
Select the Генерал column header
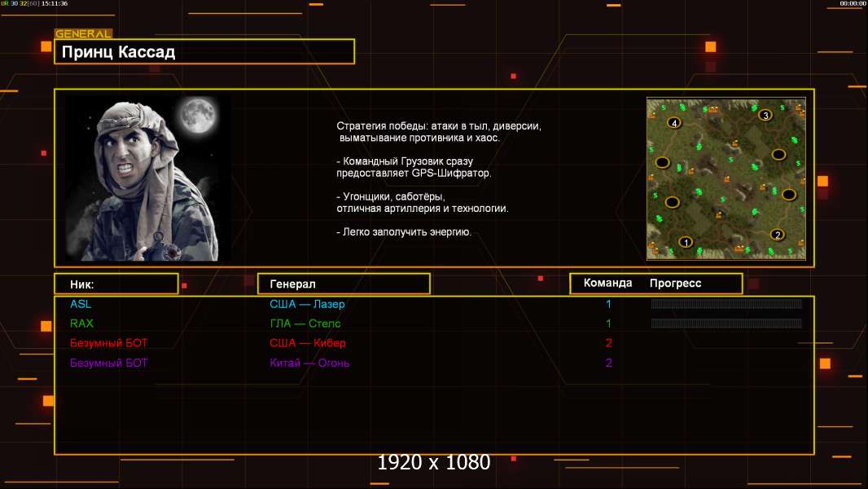(x=292, y=284)
